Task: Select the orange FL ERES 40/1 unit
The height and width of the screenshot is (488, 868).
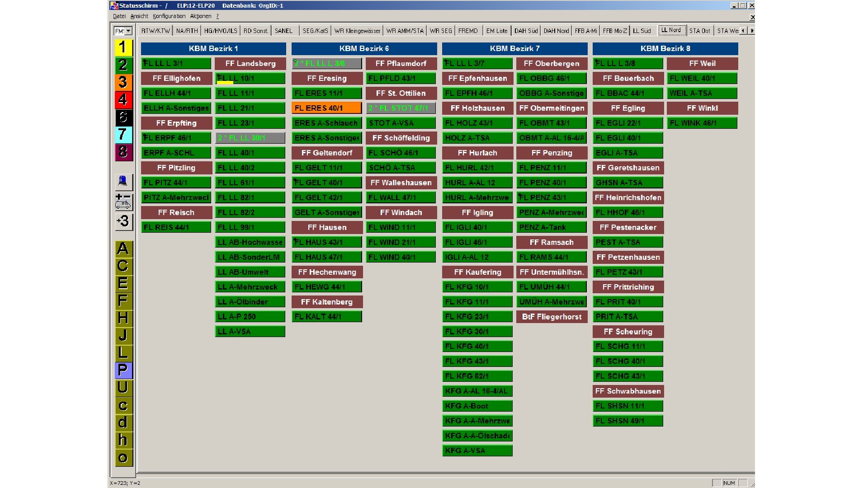Action: tap(326, 108)
